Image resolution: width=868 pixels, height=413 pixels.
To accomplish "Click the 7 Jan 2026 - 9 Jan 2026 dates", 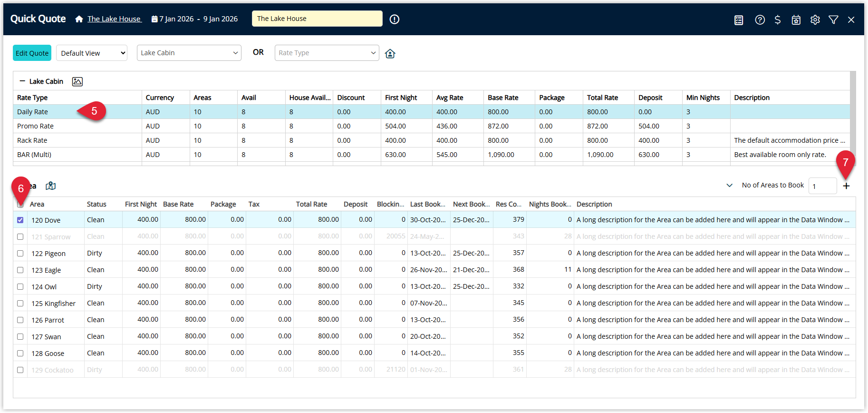I will coord(199,19).
